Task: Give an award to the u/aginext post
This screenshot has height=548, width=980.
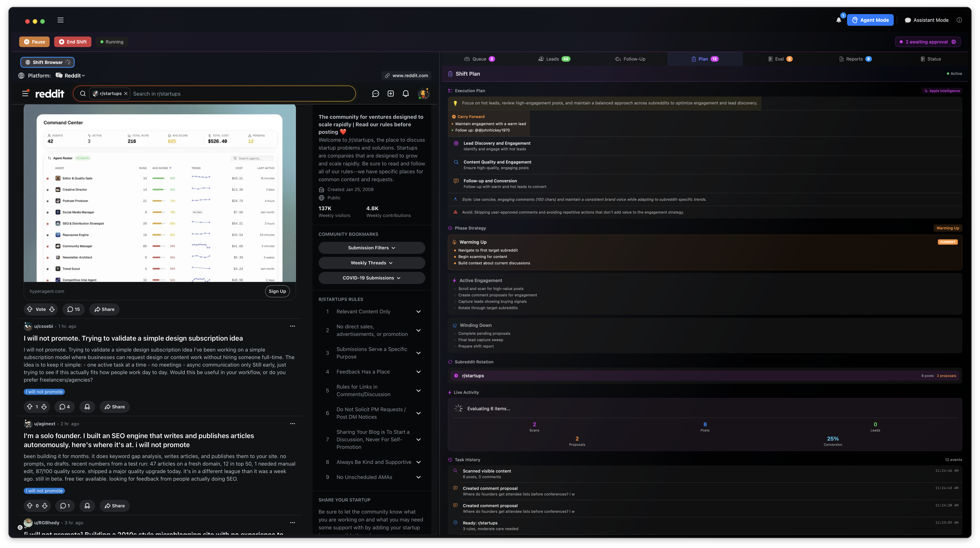Action: click(87, 506)
